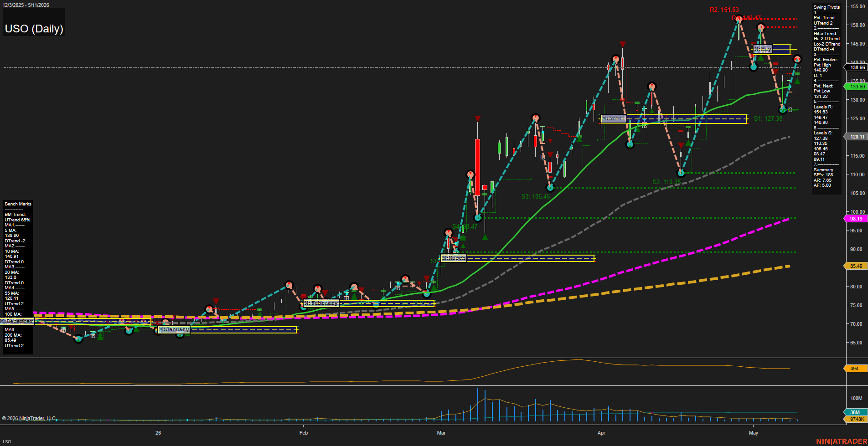
Task: Select the M:February monthly level label
Action: 321,303
